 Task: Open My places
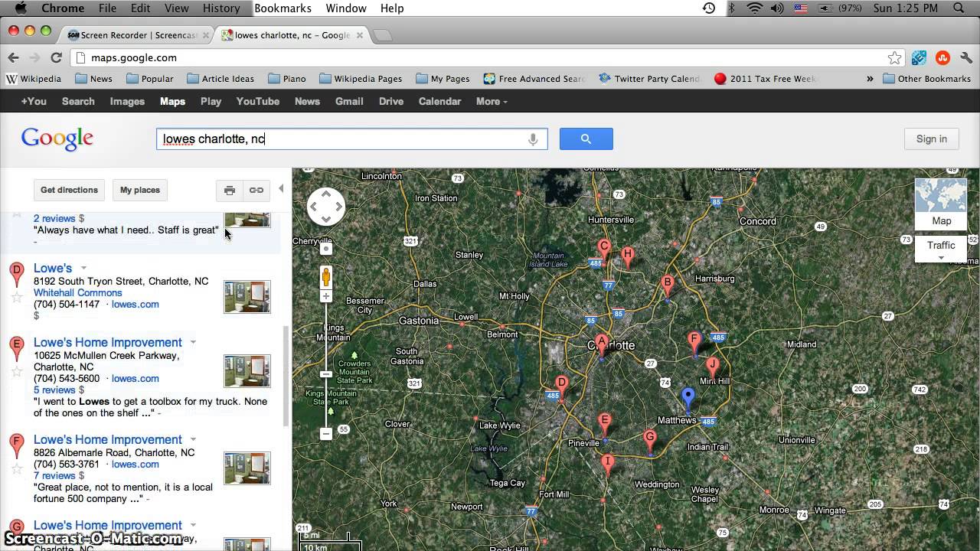(140, 190)
